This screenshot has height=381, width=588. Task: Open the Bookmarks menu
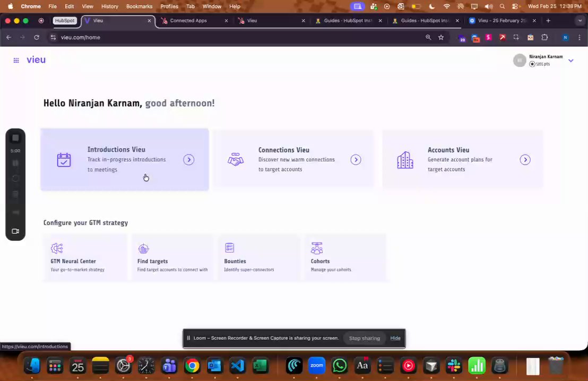coord(139,6)
